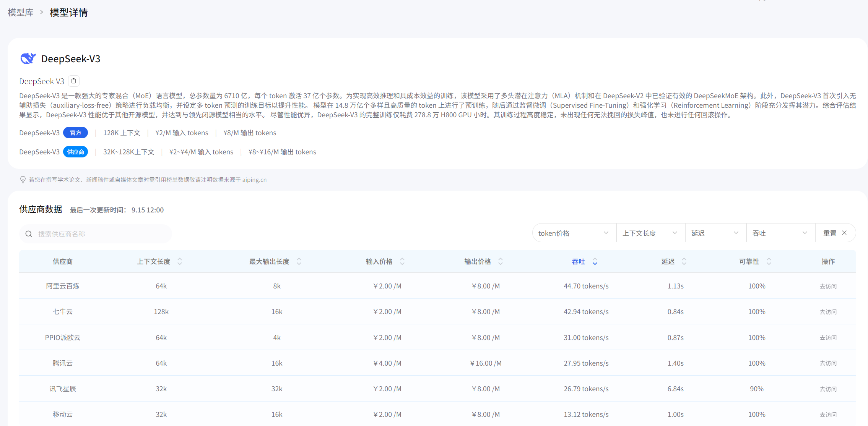Select the 阿里云百炼 supplier name
Screen dimensions: 868x426
point(63,286)
